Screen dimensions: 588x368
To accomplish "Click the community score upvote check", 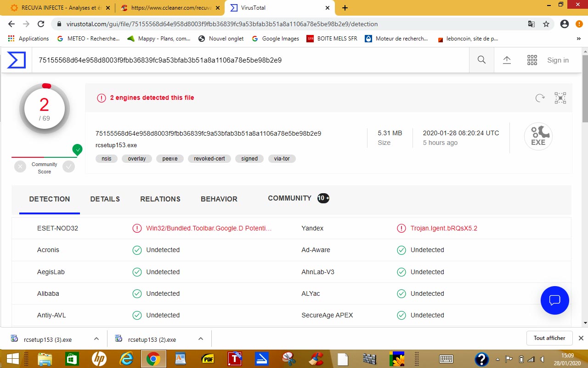I will [x=69, y=167].
